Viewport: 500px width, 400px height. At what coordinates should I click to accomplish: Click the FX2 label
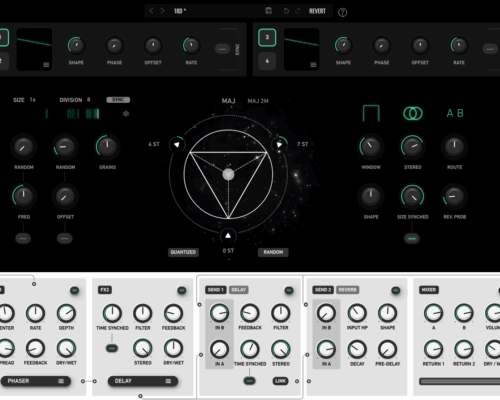105,290
